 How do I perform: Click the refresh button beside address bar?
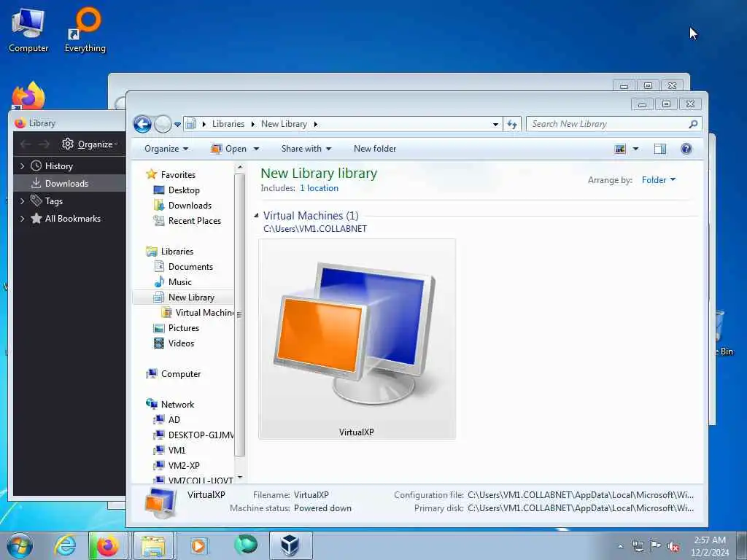(x=512, y=124)
